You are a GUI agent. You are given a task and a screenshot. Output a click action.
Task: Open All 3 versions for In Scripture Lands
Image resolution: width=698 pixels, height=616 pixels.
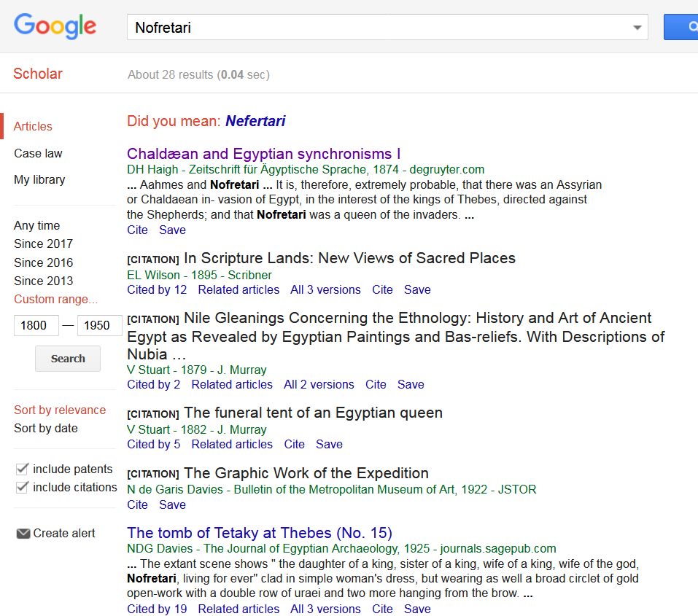325,289
